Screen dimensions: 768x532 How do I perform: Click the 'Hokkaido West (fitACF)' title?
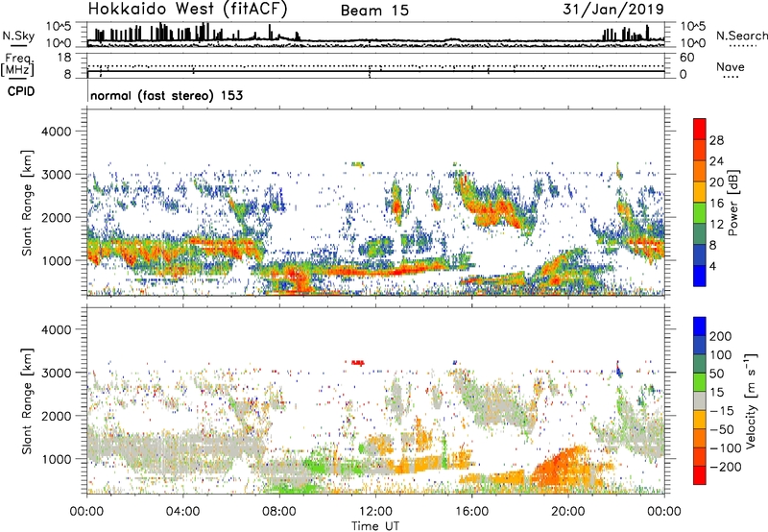(187, 10)
